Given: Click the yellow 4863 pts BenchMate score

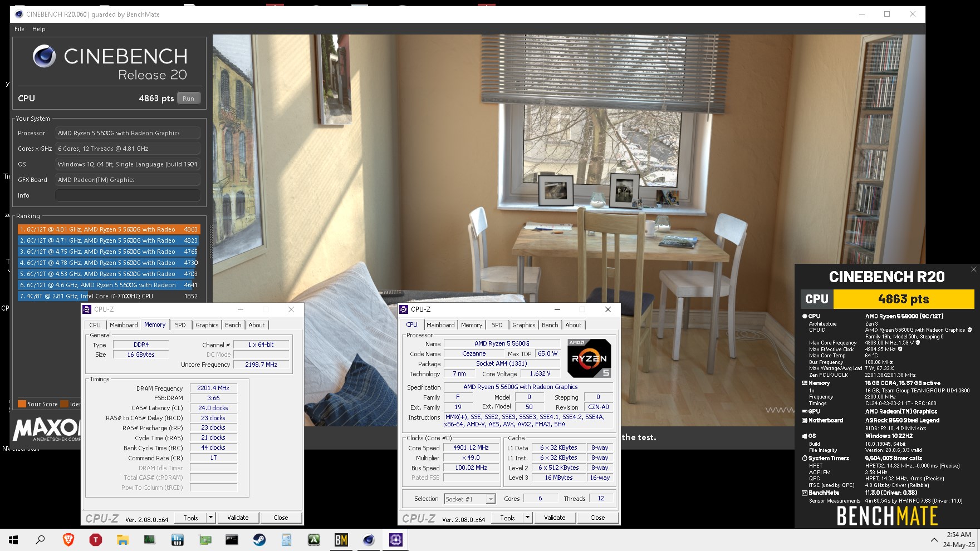Looking at the screenshot, I should click(904, 299).
